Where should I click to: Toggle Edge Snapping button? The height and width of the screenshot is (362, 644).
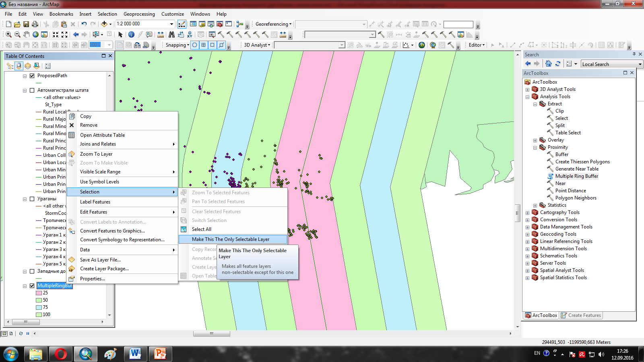point(221,45)
